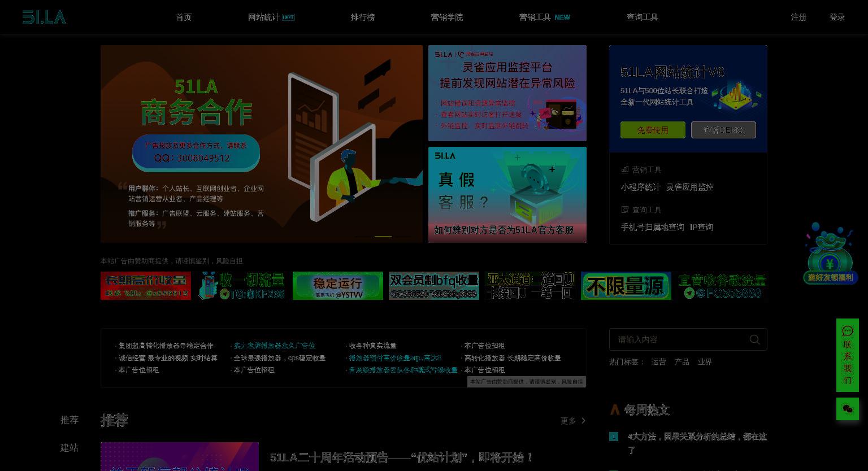Screen dimensions: 868x471
Task: Click 集团超高转化播放器寻稳定合作 text ad
Action: point(166,346)
